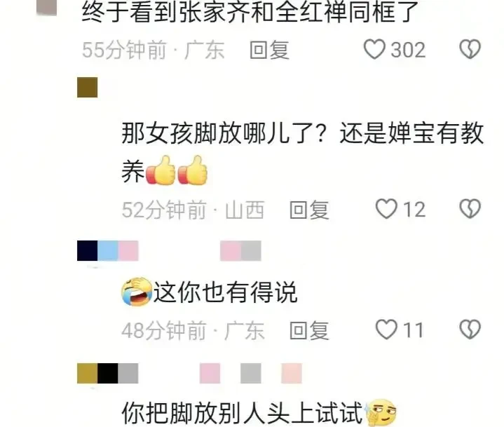This screenshot has width=504, height=427.
Task: Like the comment with 11 likes
Action: coord(386,330)
